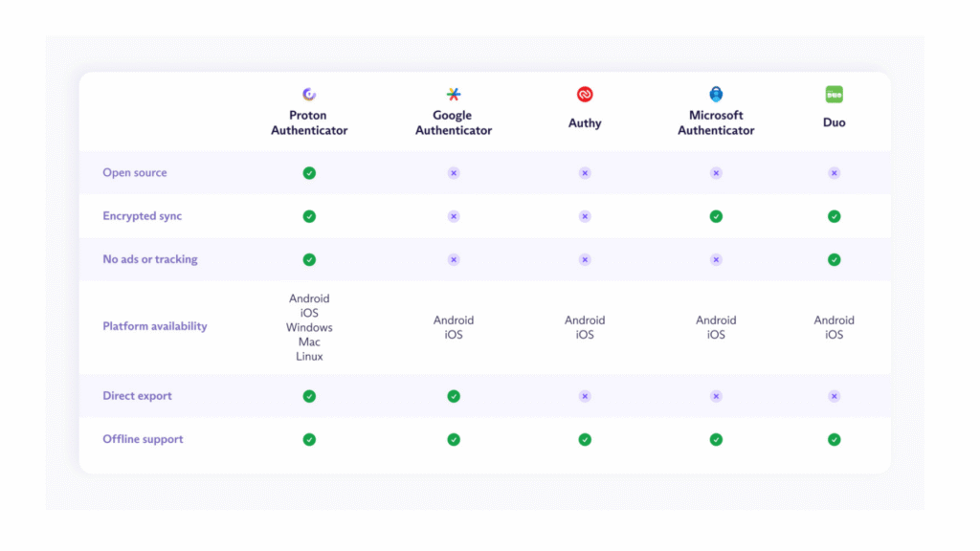980x551 pixels.
Task: Click Microsoft Authenticator's Offline support checkmark
Action: pyautogui.click(x=716, y=440)
